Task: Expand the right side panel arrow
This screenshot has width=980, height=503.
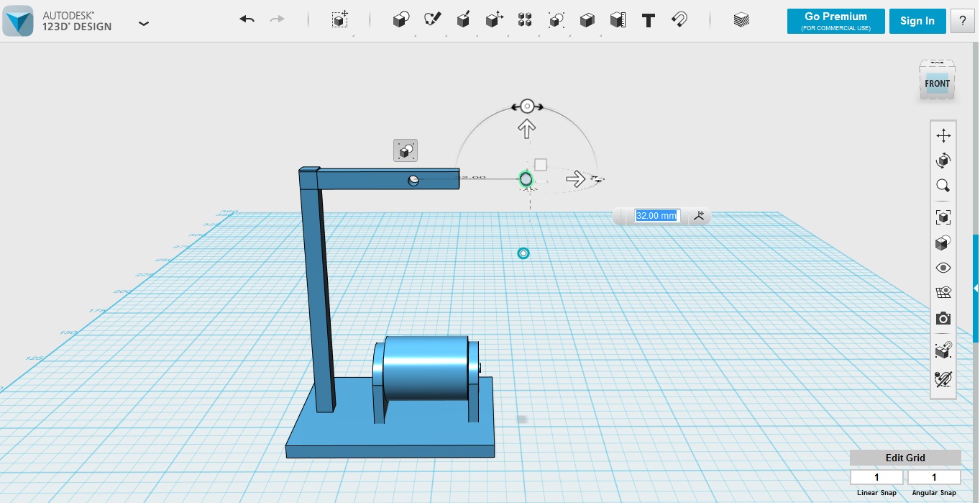Action: (976, 288)
